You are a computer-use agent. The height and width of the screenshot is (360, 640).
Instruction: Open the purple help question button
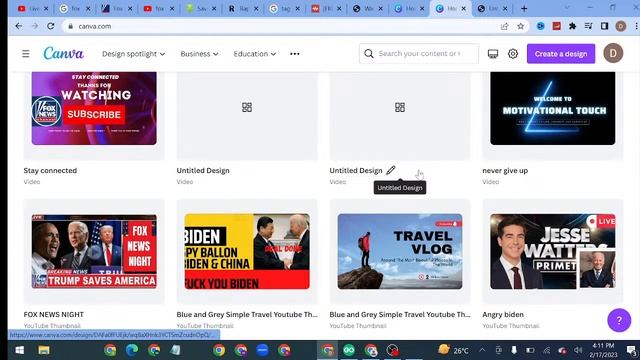[x=619, y=320]
